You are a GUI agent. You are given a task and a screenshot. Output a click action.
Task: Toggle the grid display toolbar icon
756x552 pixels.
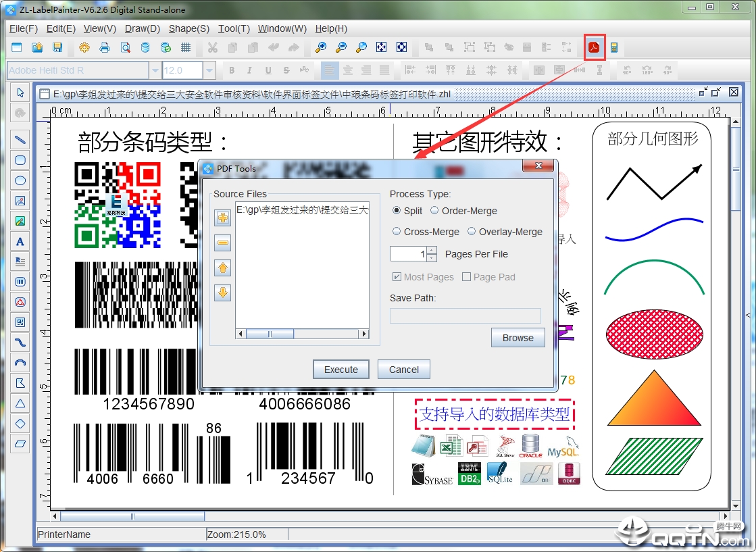click(186, 47)
